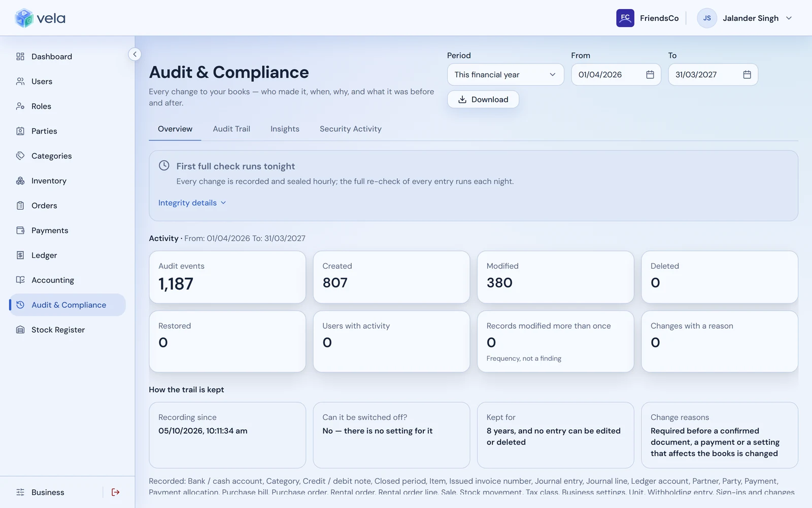Open Business settings label in sidebar footer

pos(48,492)
